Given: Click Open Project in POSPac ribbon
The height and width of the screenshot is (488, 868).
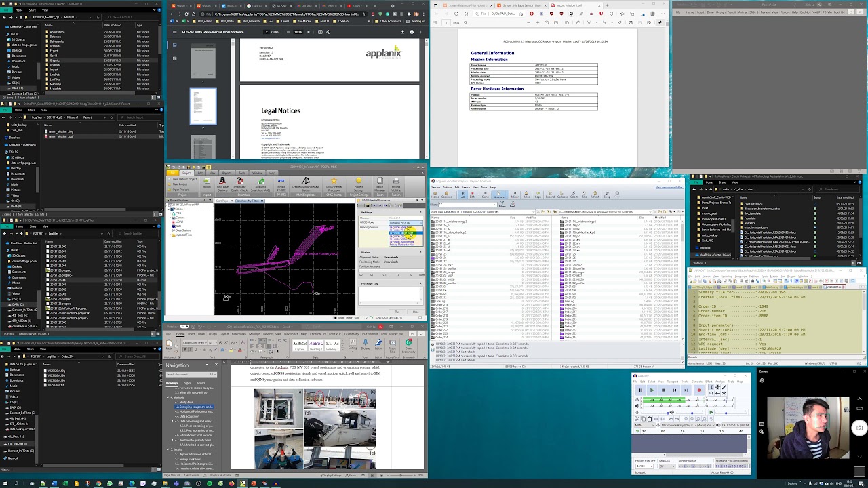Looking at the screenshot, I should coord(179,190).
